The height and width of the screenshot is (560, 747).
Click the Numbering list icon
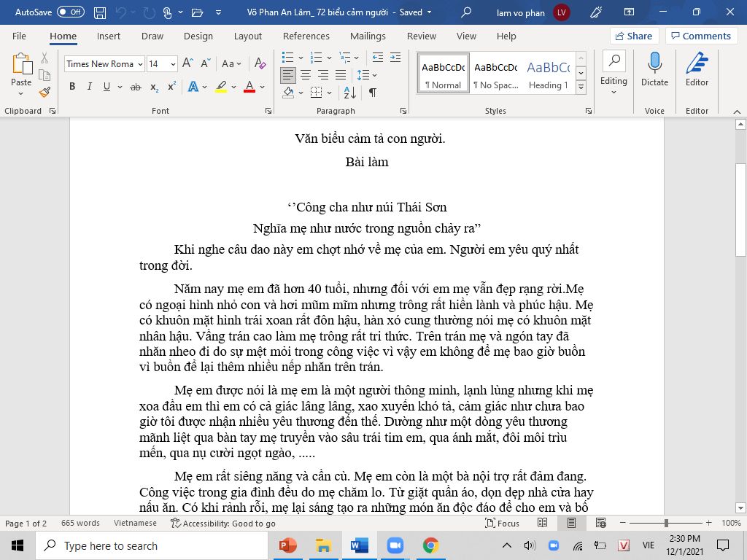[317, 58]
